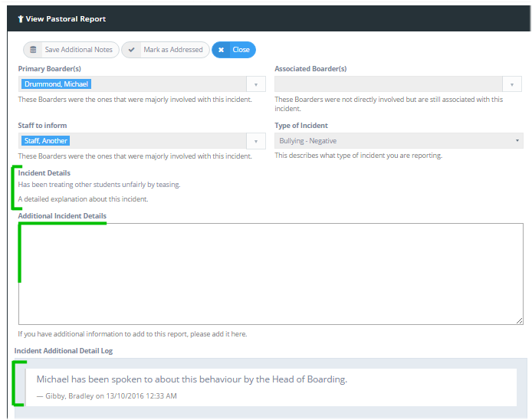The height and width of the screenshot is (420, 532).
Task: Click the Additional Incident Details label
Action: (x=62, y=216)
